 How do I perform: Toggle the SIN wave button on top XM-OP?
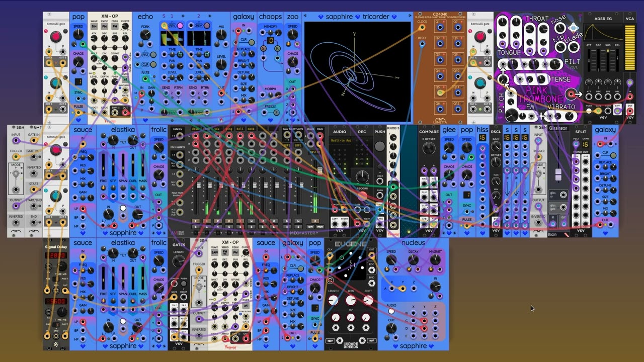pos(94,26)
